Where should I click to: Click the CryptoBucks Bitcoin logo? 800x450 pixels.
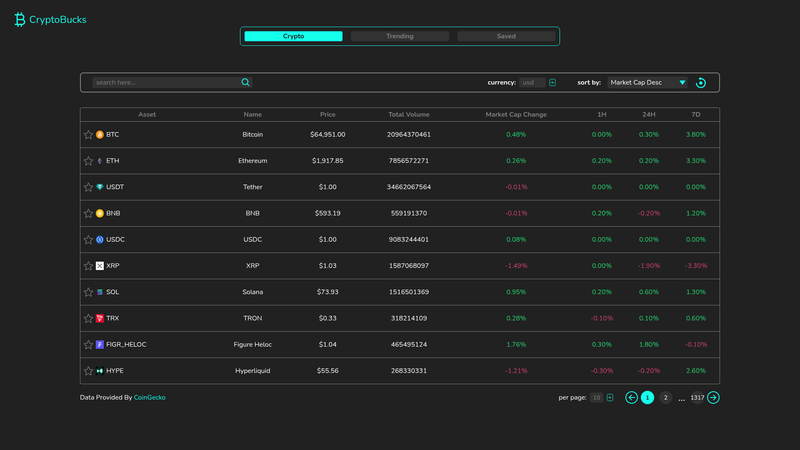tap(20, 19)
